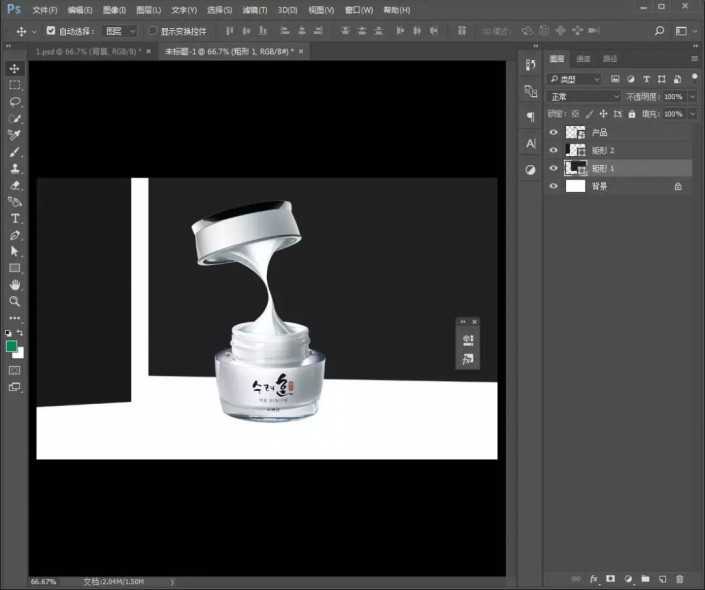Select the Zoom magnifier tool
705x590 pixels.
(15, 301)
